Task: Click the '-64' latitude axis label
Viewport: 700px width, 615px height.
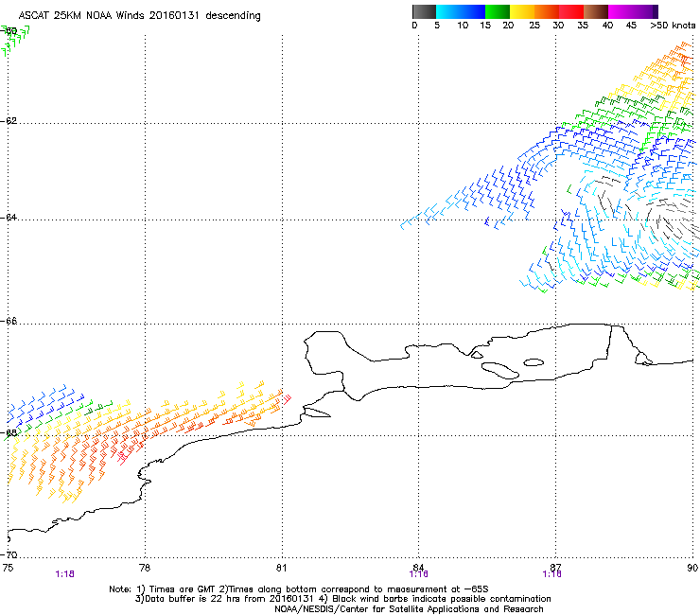Action: [9, 218]
